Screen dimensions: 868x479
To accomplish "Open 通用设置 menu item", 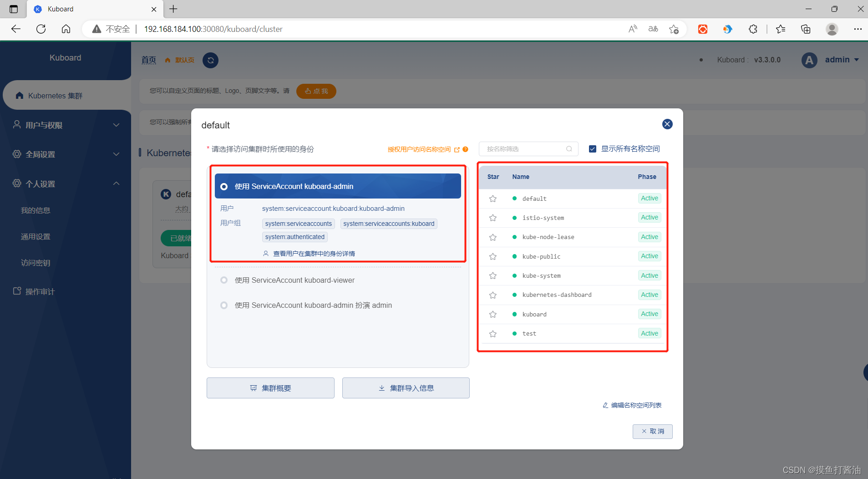I will click(x=36, y=237).
